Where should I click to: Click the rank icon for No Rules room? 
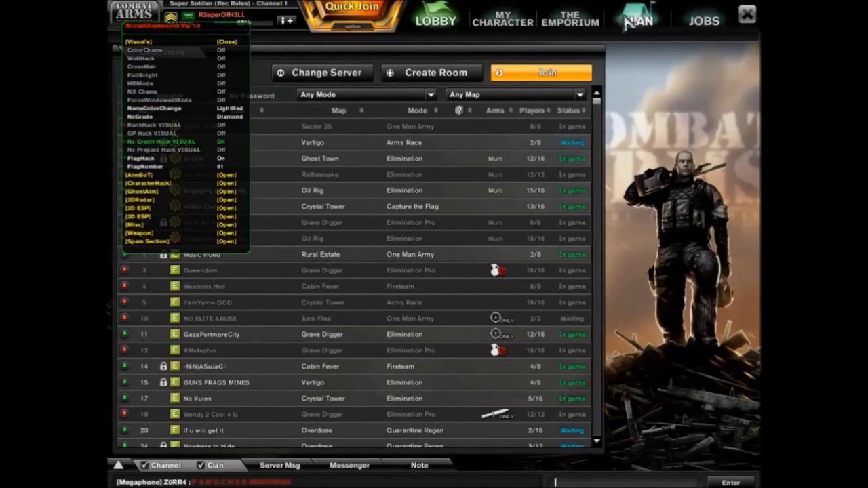[174, 399]
